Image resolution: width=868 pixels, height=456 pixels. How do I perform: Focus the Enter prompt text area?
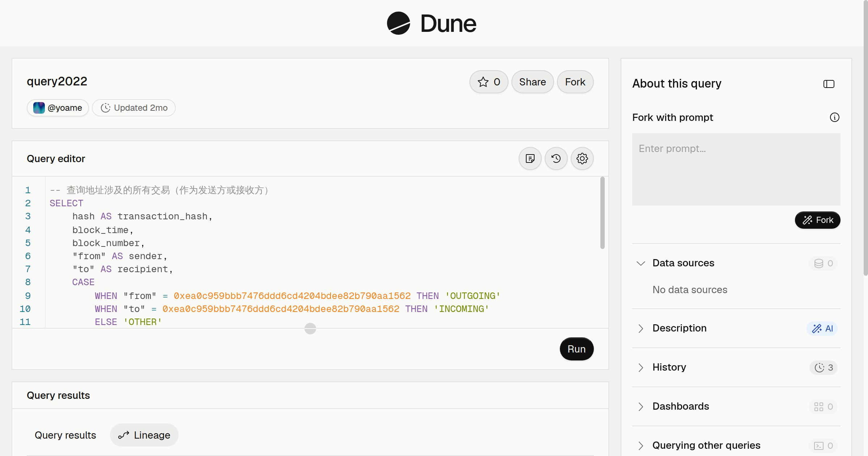[736, 169]
